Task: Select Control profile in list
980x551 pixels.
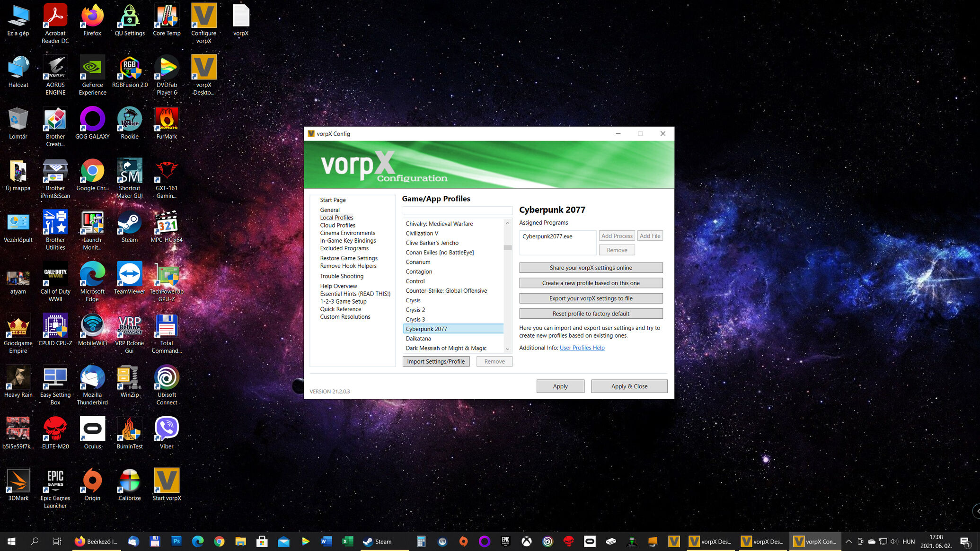Action: coord(453,281)
